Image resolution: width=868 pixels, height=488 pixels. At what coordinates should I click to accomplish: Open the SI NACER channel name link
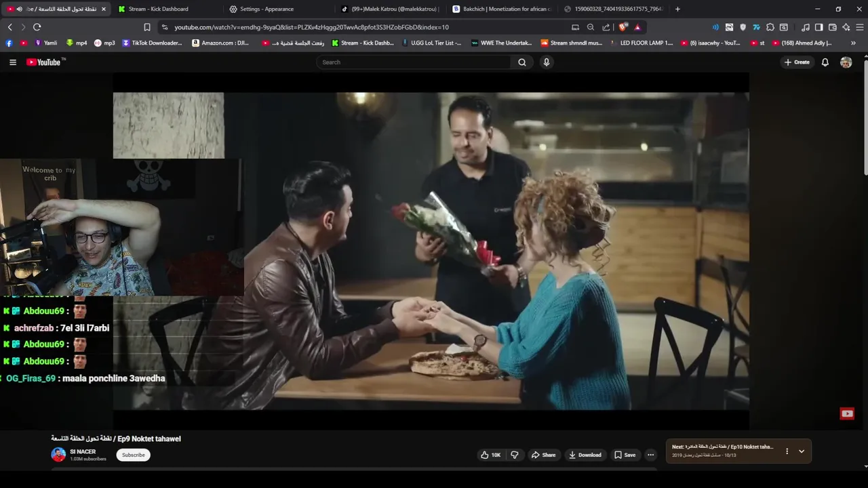(x=83, y=451)
